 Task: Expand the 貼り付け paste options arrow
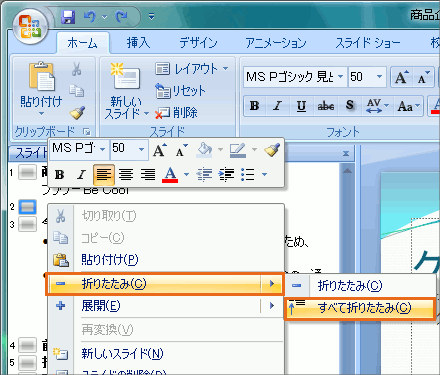41,113
